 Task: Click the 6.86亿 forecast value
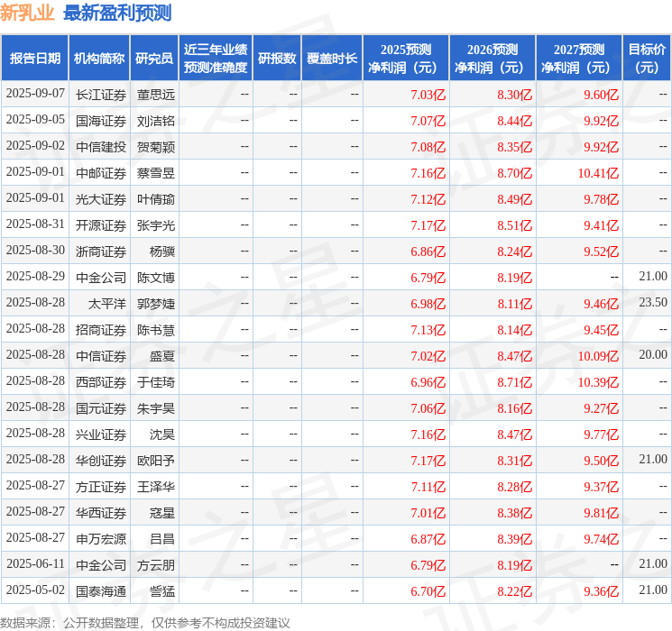(428, 251)
